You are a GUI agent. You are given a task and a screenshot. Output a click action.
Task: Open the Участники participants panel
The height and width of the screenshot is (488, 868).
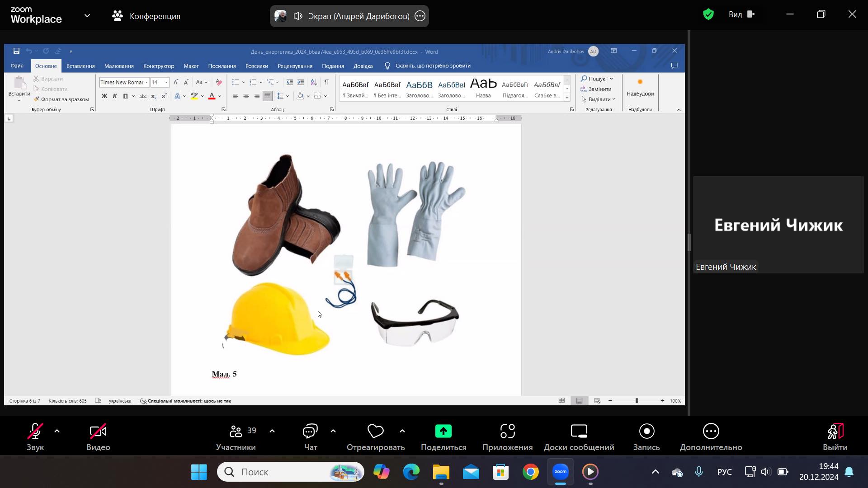click(236, 432)
